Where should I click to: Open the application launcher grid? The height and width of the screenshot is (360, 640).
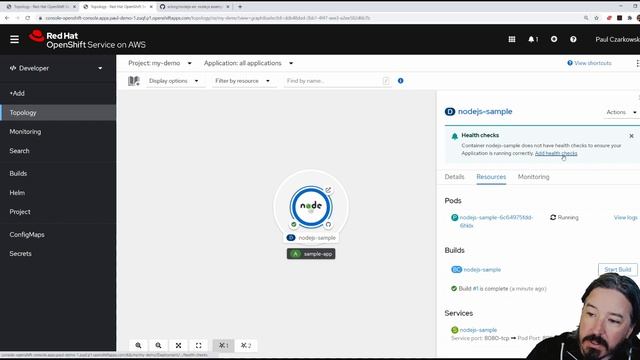coord(512,39)
